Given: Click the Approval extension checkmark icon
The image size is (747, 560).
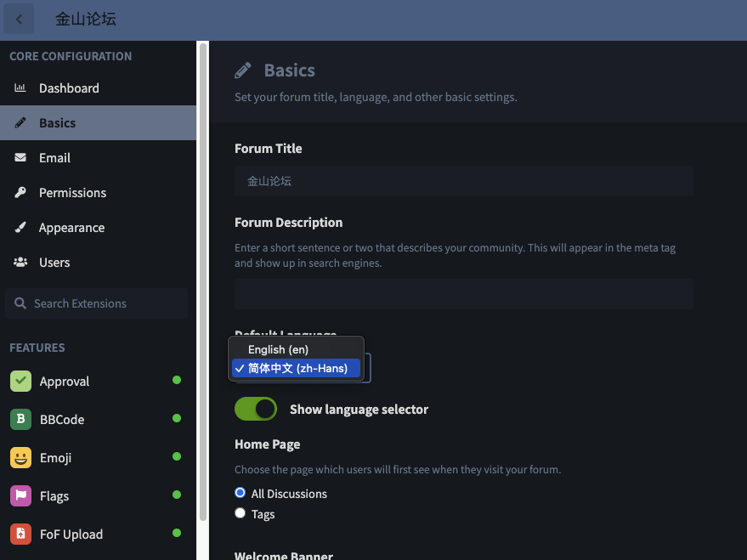Looking at the screenshot, I should coord(21,382).
